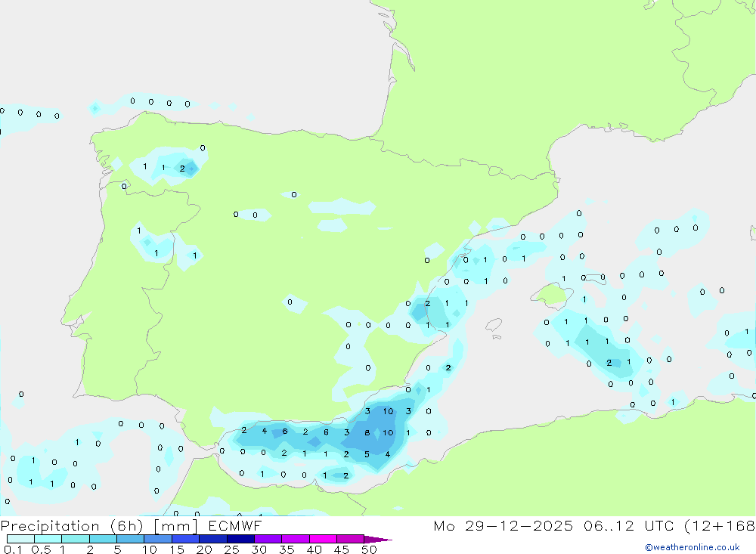This screenshot has width=756, height=554.
Task: Open the weatheronline.co.uk link
Action: pos(692,547)
